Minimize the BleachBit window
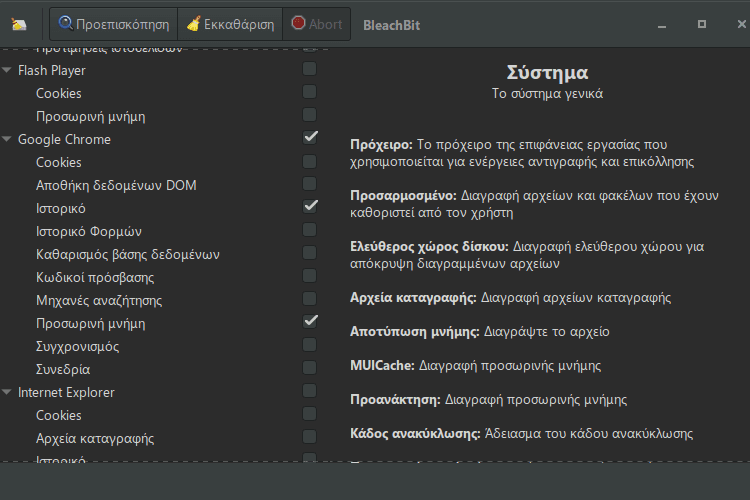This screenshot has width=750, height=500. pos(662,26)
